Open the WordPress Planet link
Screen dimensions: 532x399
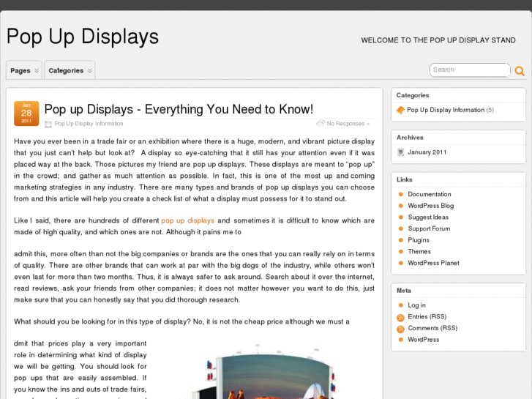coord(434,263)
